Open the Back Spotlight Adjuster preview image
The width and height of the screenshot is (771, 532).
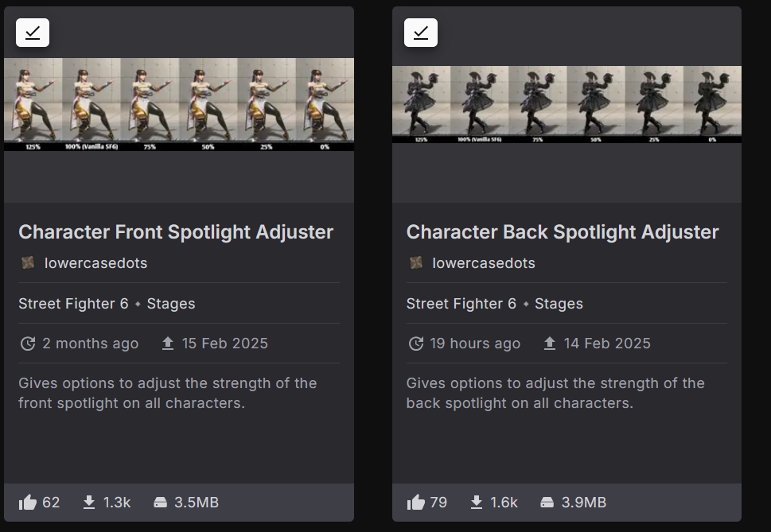567,104
